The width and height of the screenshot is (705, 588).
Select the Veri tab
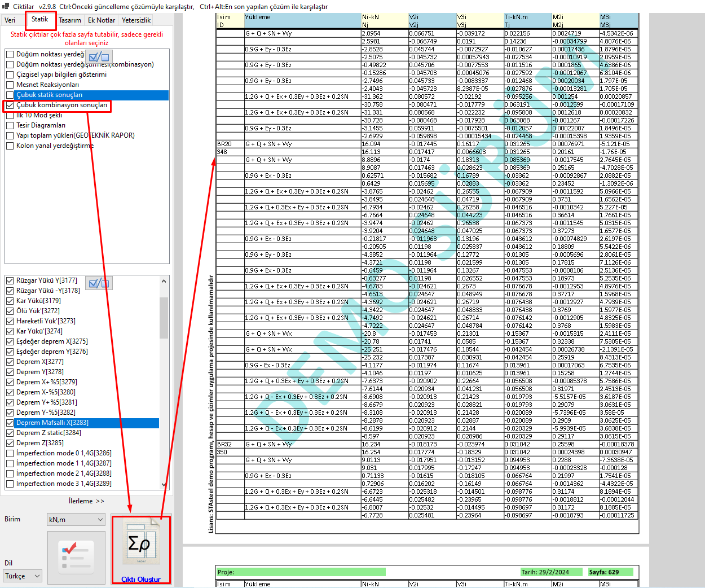tap(10, 20)
